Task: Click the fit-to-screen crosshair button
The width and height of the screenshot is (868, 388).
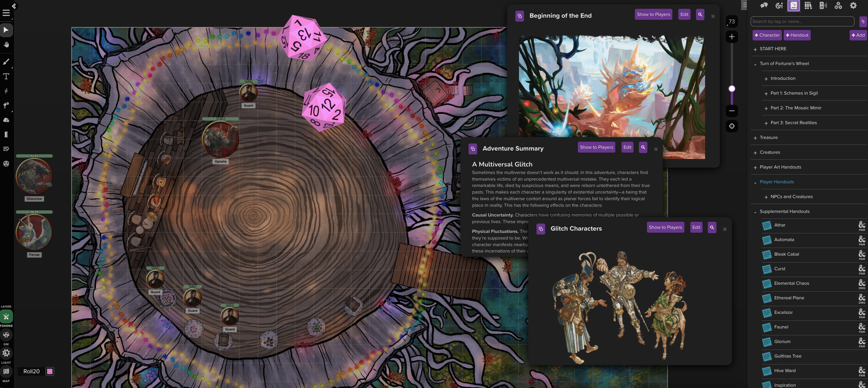Action: (732, 126)
